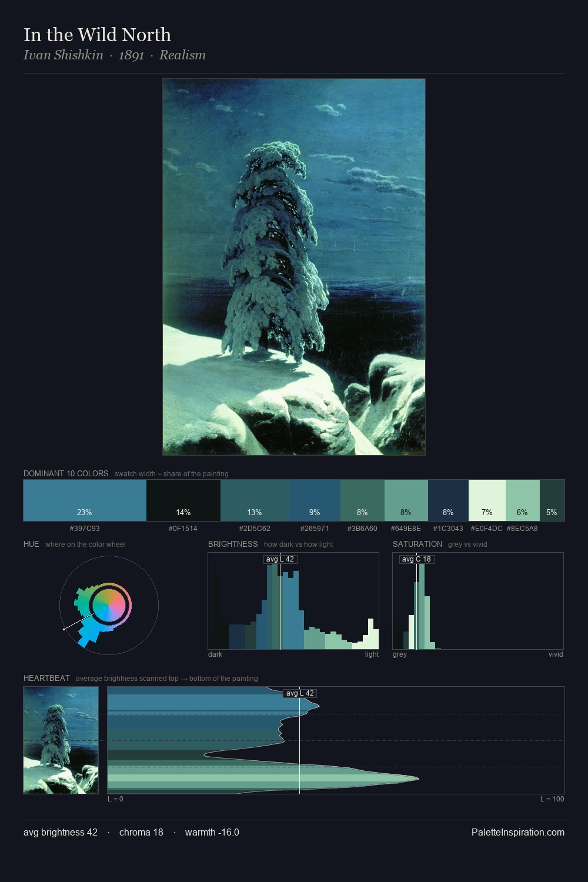This screenshot has height=882, width=588.
Task: Click the heartbeat brightness profile chart
Action: 336,740
